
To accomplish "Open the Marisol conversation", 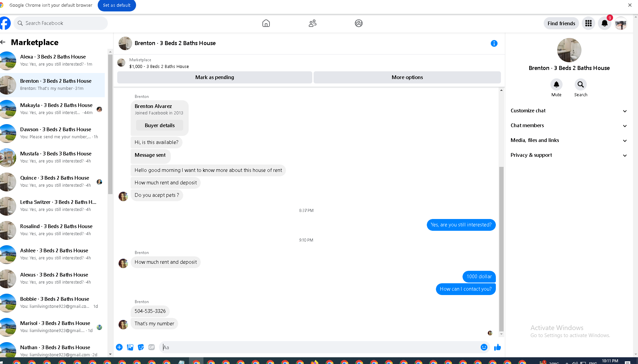I will click(x=53, y=327).
